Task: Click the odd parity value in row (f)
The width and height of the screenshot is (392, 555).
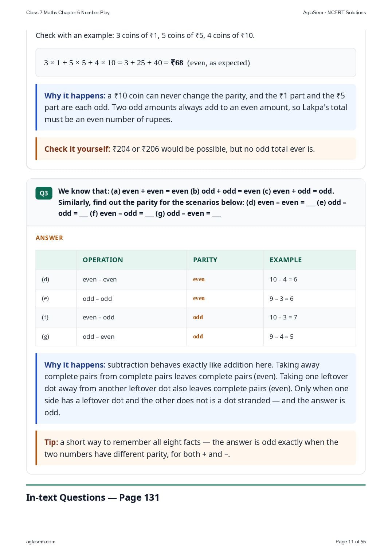Action: (198, 317)
